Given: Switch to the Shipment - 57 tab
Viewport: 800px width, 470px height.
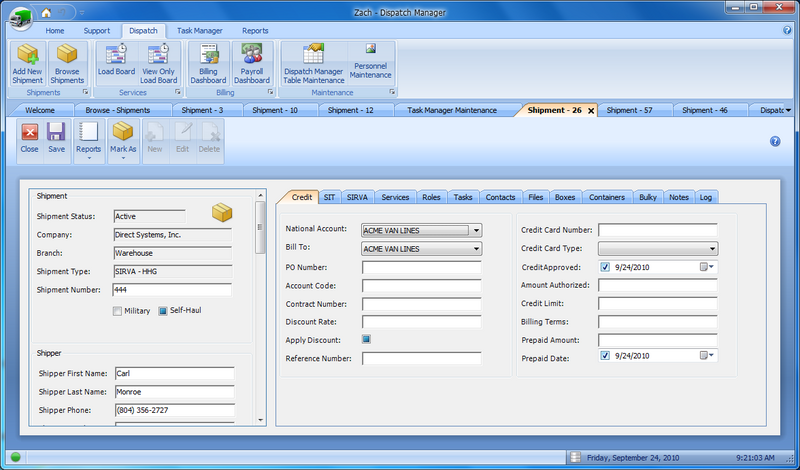Looking at the screenshot, I should tap(630, 110).
